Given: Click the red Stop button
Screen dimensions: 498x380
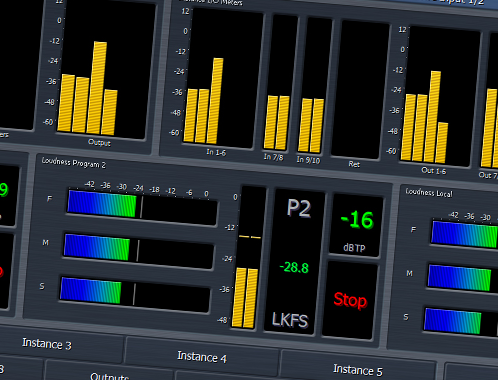Looking at the screenshot, I should pyautogui.click(x=350, y=300).
